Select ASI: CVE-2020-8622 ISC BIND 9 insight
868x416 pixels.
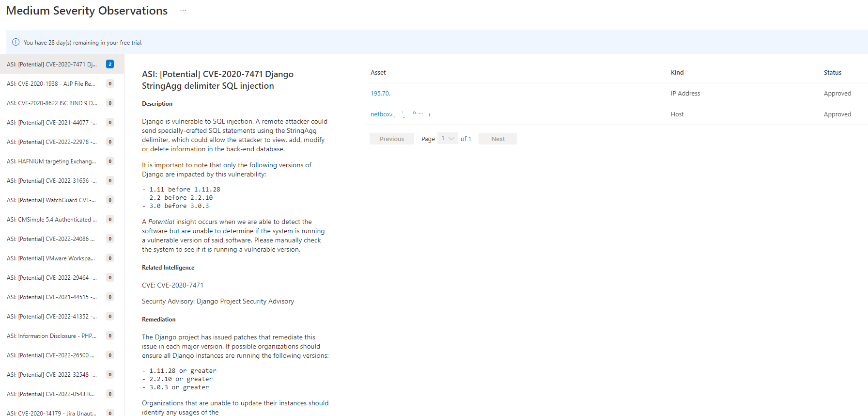point(51,103)
